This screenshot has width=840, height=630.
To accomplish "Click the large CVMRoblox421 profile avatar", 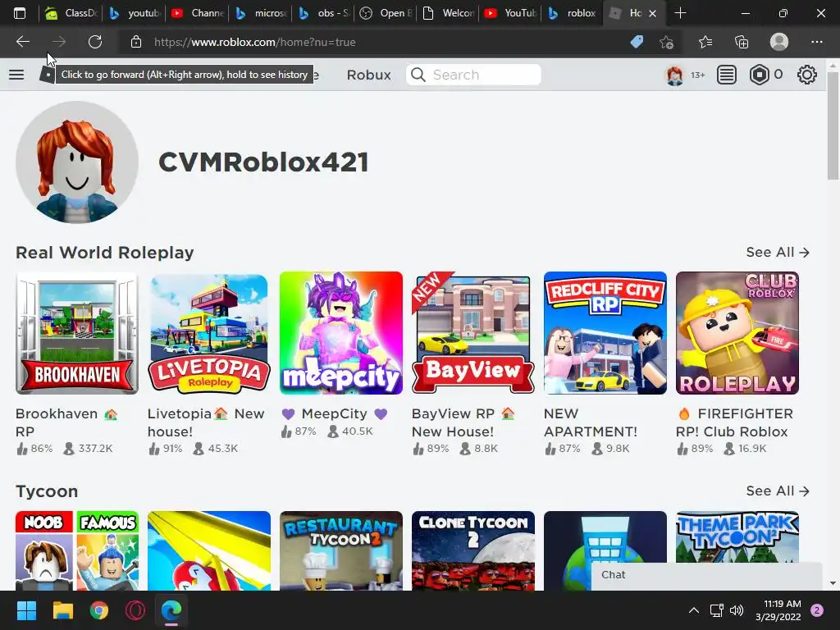I will [77, 162].
